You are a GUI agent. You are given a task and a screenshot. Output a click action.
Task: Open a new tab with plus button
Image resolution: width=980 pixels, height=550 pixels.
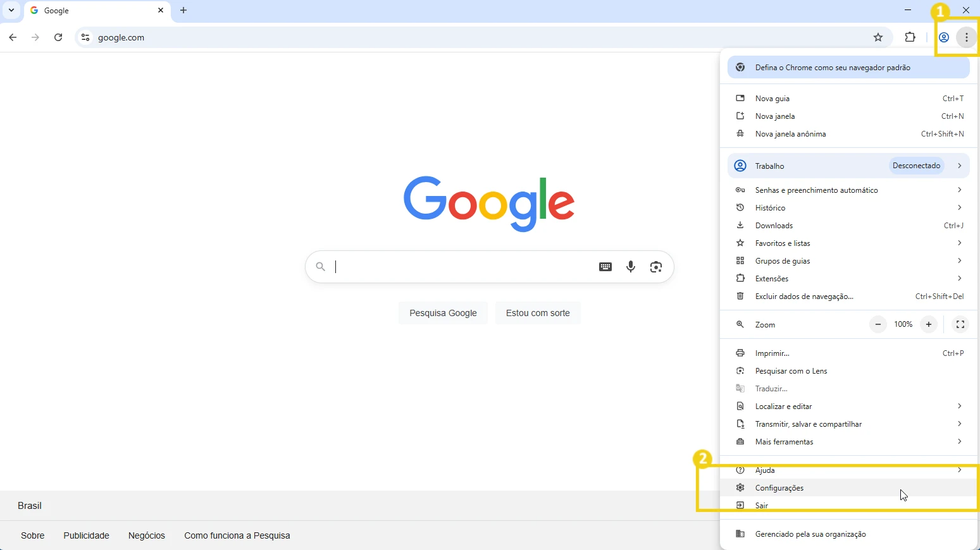183,10
